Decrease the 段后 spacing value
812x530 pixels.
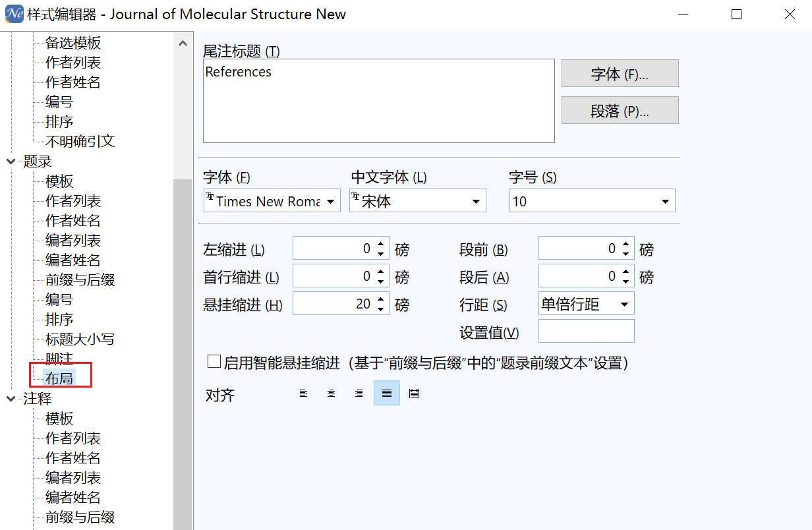pyautogui.click(x=625, y=281)
